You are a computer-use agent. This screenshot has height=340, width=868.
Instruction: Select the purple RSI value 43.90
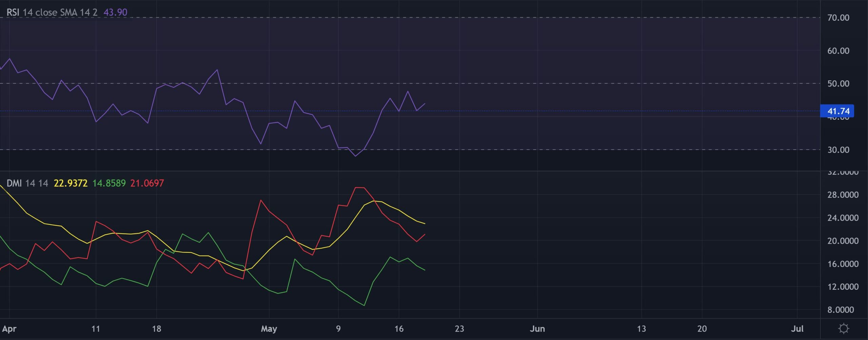tap(117, 13)
